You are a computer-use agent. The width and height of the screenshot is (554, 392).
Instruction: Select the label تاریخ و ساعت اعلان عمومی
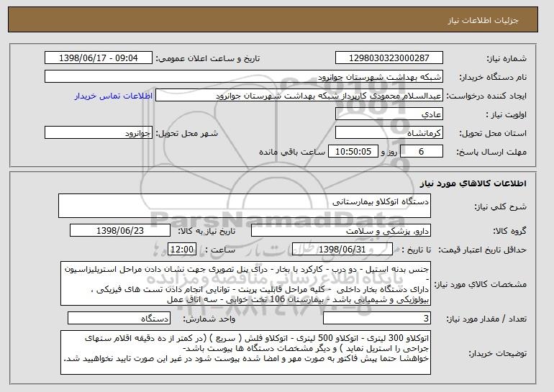coord(208,58)
